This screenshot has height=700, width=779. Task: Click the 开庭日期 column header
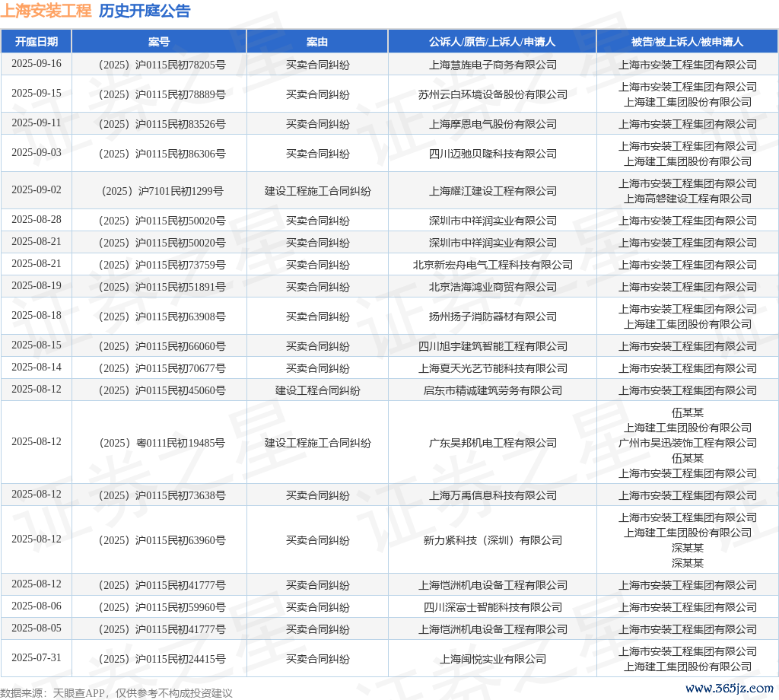(36, 42)
